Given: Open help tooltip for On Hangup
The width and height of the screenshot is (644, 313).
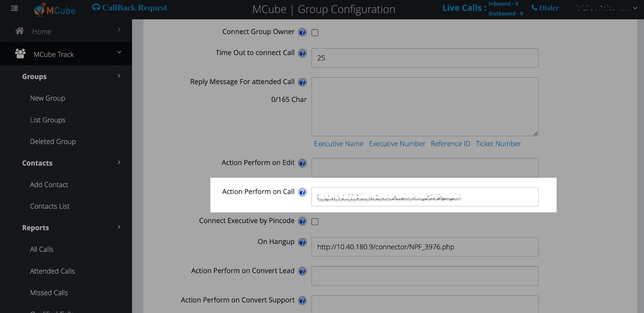Looking at the screenshot, I should pos(302,242).
